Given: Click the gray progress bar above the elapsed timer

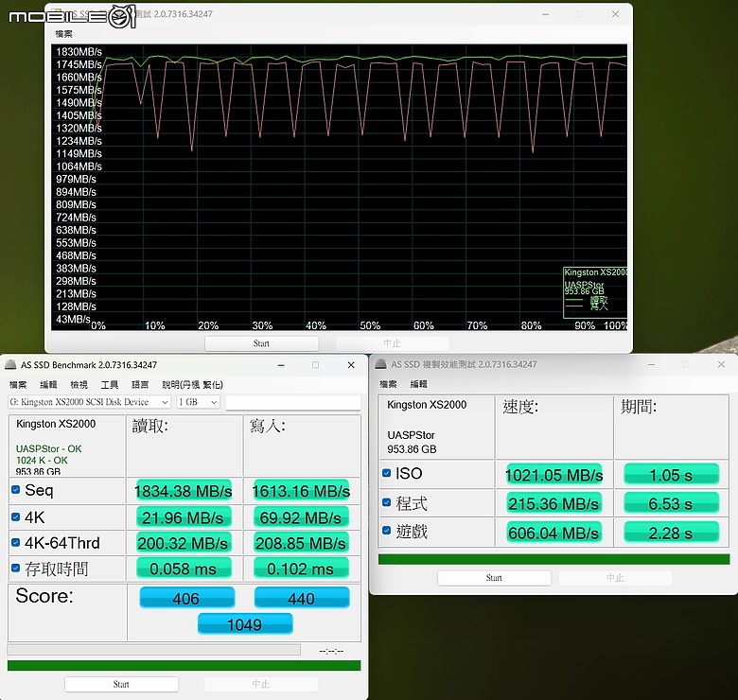Looking at the screenshot, I should pos(154,650).
